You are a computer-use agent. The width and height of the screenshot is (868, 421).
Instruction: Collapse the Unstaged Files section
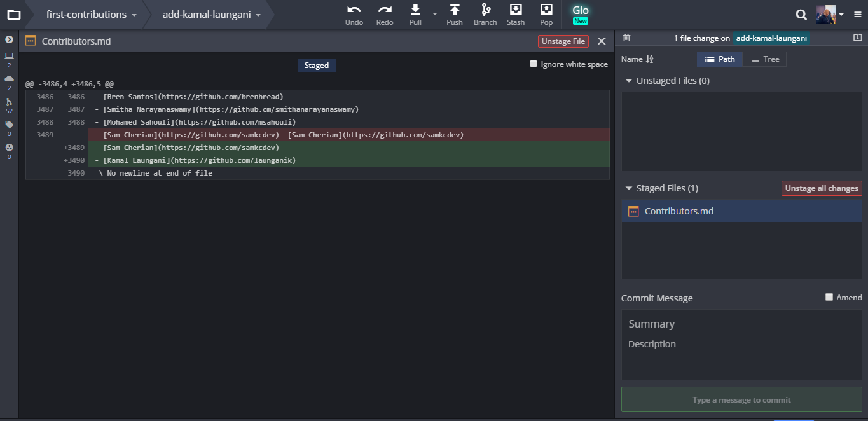629,80
